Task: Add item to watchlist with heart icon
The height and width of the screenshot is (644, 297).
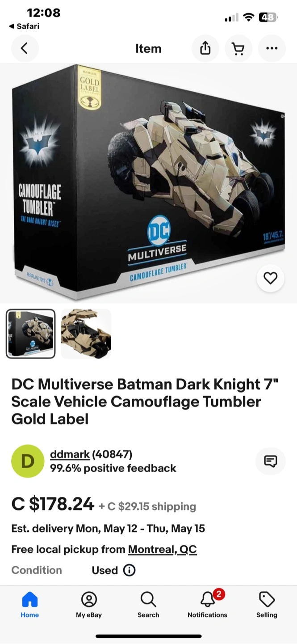Action: pyautogui.click(x=271, y=278)
